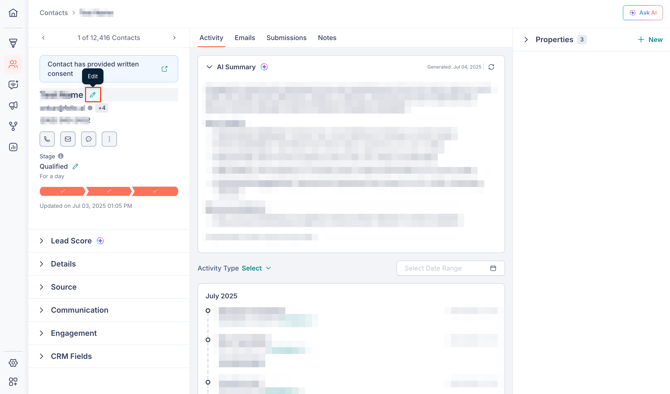
Task: Collapse the AI Summary section
Action: click(209, 67)
